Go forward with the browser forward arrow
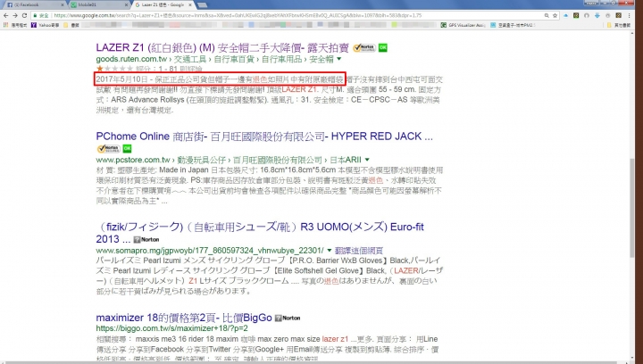The height and width of the screenshot is (364, 643). click(x=15, y=15)
